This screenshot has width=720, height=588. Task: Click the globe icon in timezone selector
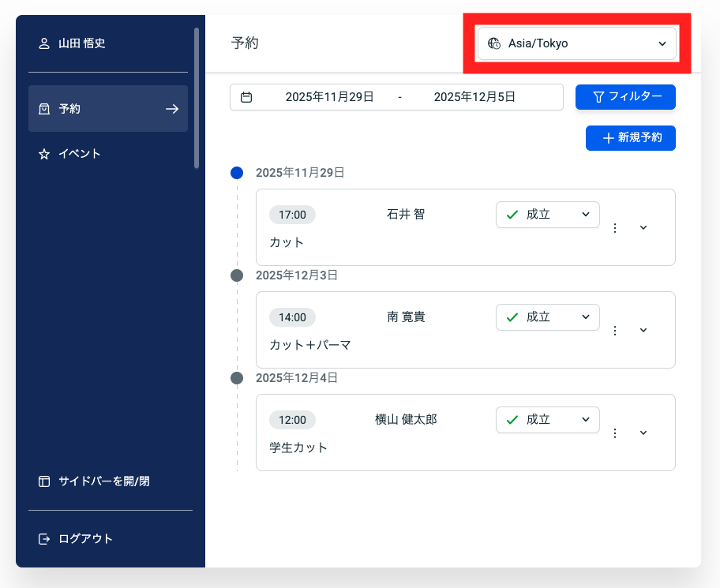[x=495, y=43]
